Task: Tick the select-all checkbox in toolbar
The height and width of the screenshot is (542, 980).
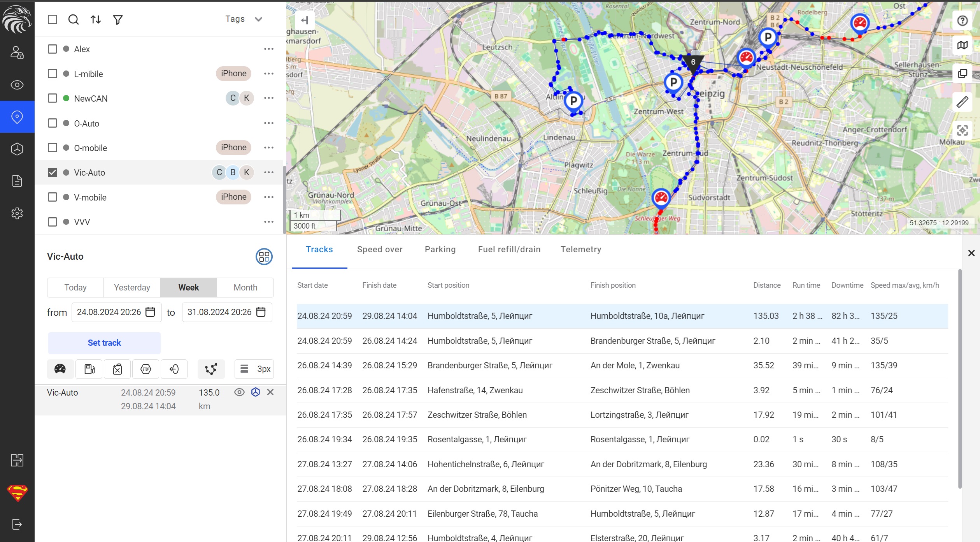Action: pos(53,19)
